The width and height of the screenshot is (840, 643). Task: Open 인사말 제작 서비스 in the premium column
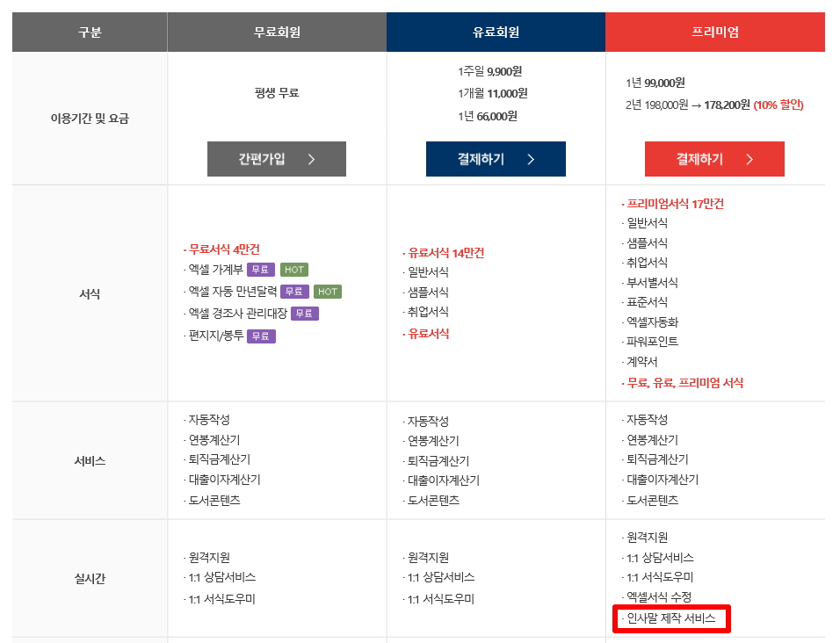pos(670,618)
